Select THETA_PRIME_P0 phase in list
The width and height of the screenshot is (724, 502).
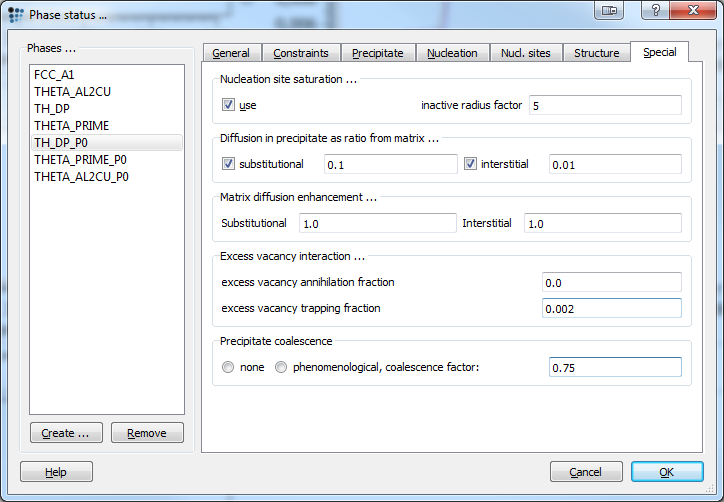coord(81,160)
